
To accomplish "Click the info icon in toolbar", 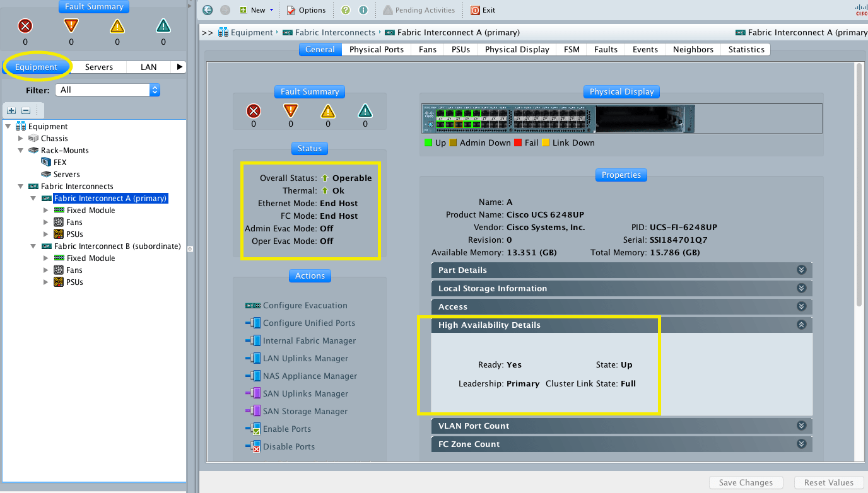I will (x=363, y=10).
